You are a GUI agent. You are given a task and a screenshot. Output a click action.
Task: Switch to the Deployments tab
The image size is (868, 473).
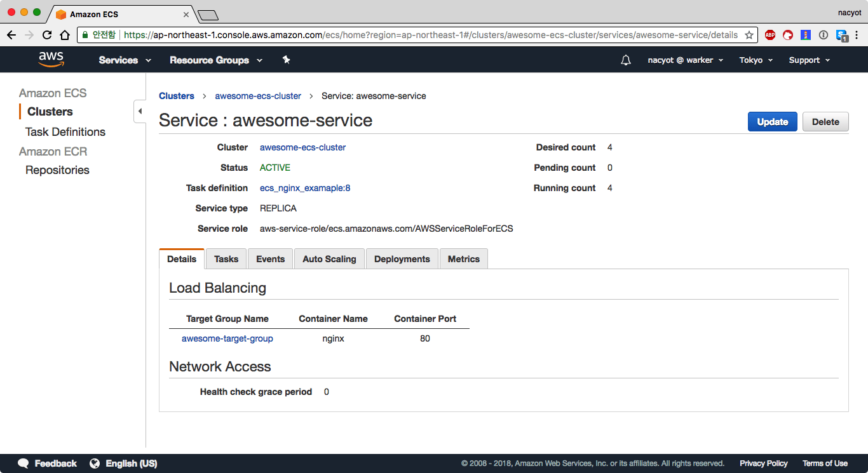point(402,259)
